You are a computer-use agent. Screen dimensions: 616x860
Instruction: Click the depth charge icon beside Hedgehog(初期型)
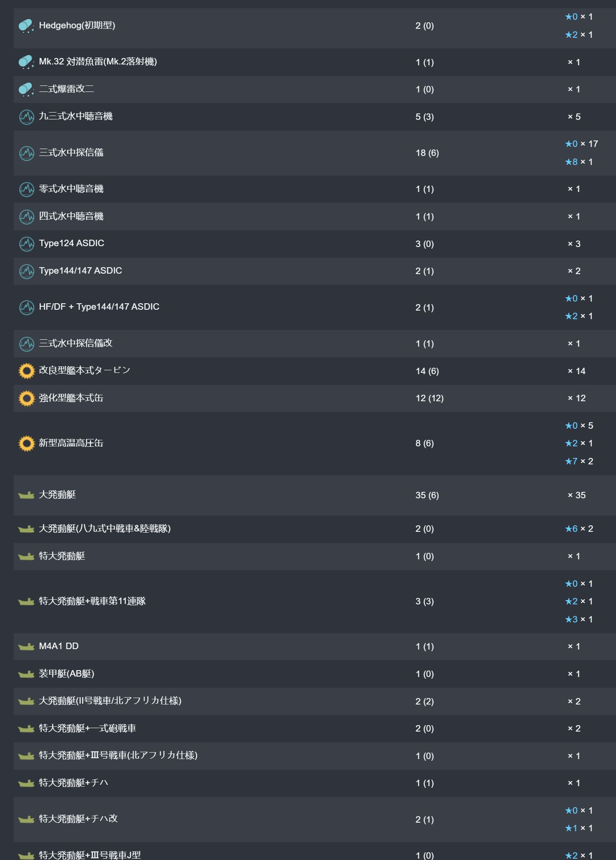(x=26, y=26)
